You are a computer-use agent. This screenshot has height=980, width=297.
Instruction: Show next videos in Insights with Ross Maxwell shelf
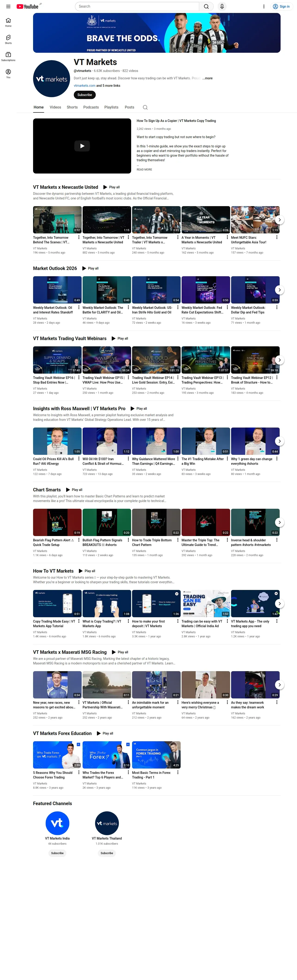coord(279,441)
